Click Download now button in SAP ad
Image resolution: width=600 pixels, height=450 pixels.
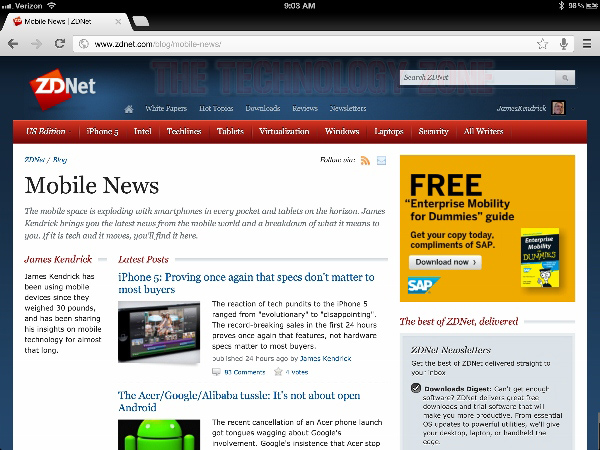coord(445,262)
